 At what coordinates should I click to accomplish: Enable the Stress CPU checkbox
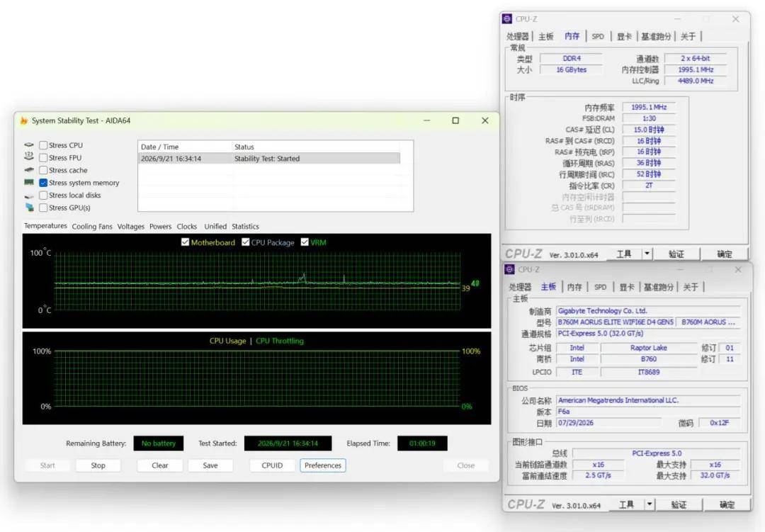pyautogui.click(x=43, y=145)
